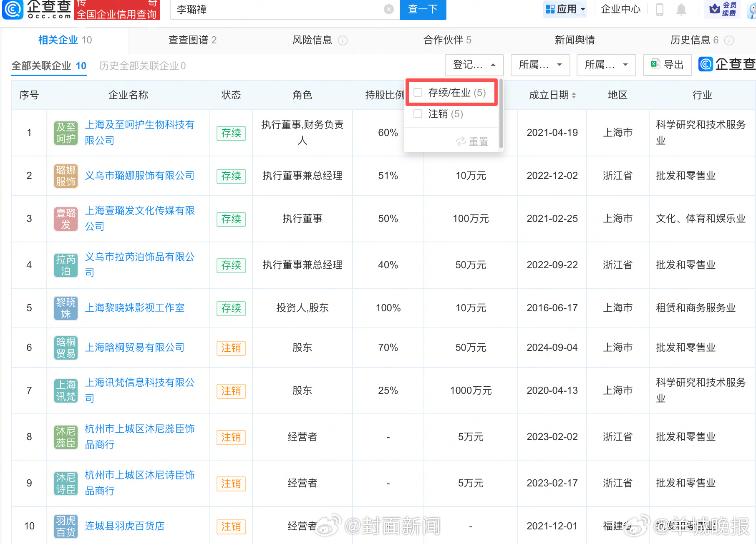Open 义乌市拉芮泊饰品有限公司 company link
This screenshot has width=756, height=544.
click(140, 264)
